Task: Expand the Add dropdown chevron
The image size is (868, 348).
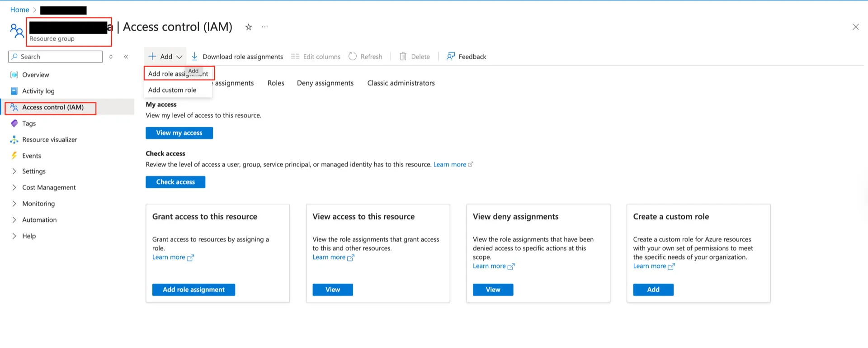Action: click(179, 57)
